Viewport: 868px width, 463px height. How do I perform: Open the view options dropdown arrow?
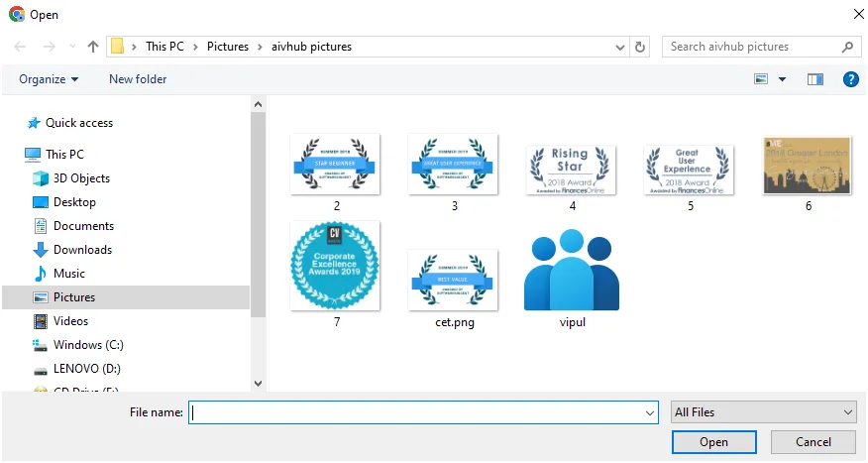click(782, 79)
